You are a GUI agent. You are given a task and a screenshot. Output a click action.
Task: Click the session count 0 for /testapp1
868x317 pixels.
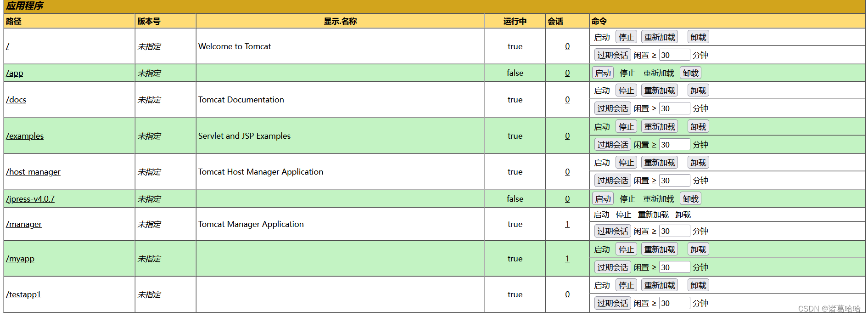[567, 294]
